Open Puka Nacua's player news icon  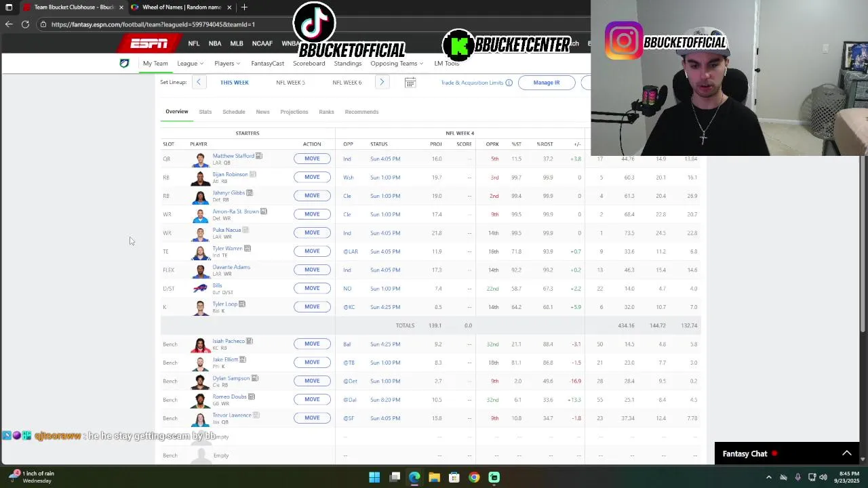point(245,230)
